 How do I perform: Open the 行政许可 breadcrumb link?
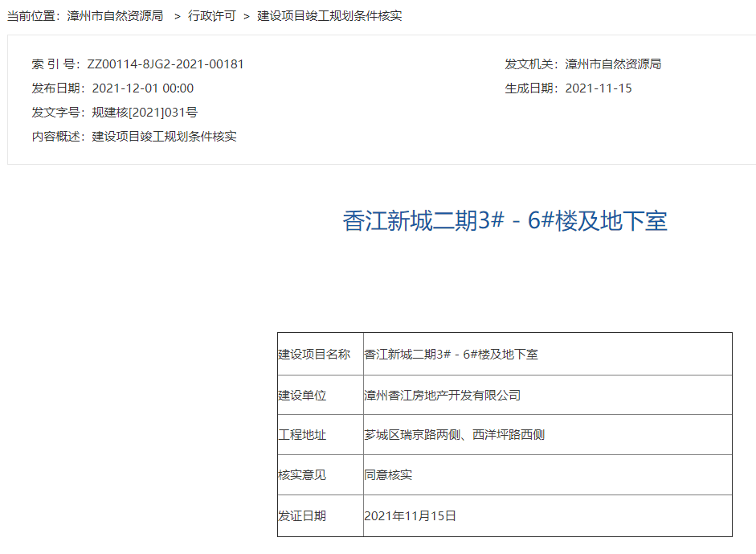[x=212, y=16]
